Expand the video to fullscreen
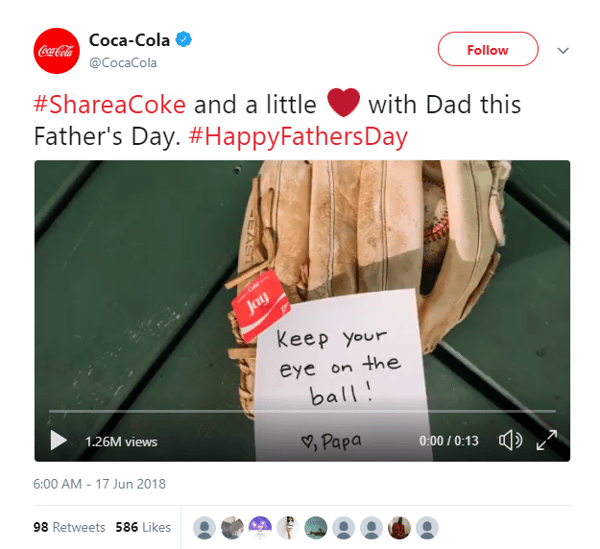This screenshot has width=600, height=549. [546, 440]
